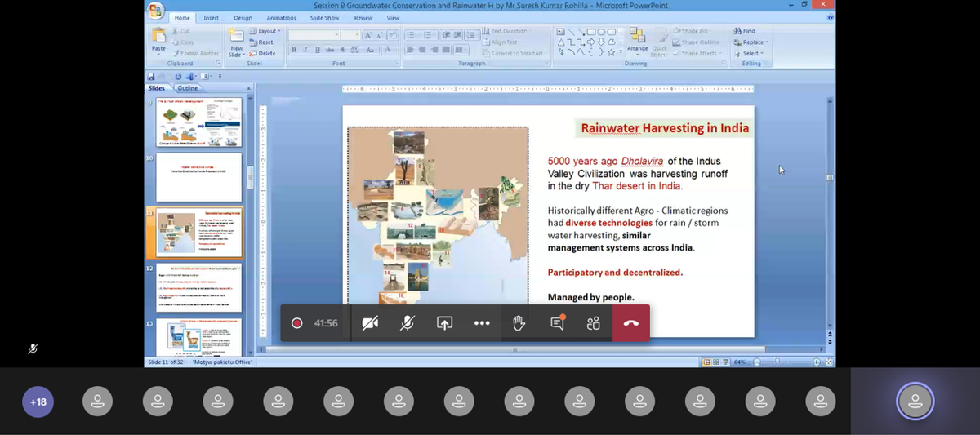Image resolution: width=980 pixels, height=435 pixels.
Task: Switch to the Outline pane tab
Action: click(187, 87)
